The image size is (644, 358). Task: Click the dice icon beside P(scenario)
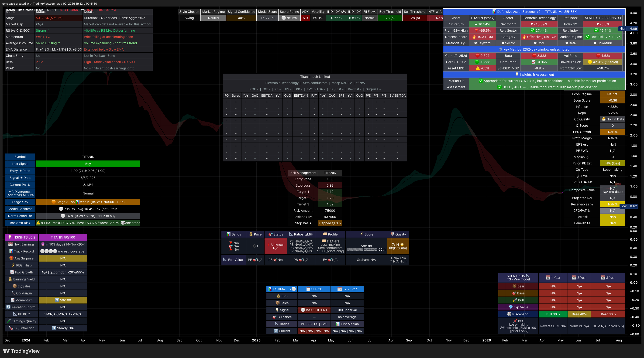[509, 314]
